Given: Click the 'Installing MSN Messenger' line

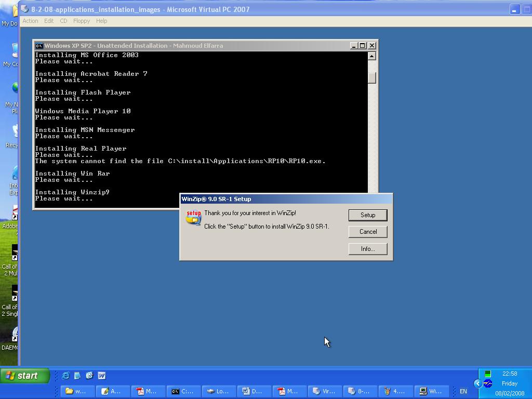Looking at the screenshot, I should click(85, 129).
